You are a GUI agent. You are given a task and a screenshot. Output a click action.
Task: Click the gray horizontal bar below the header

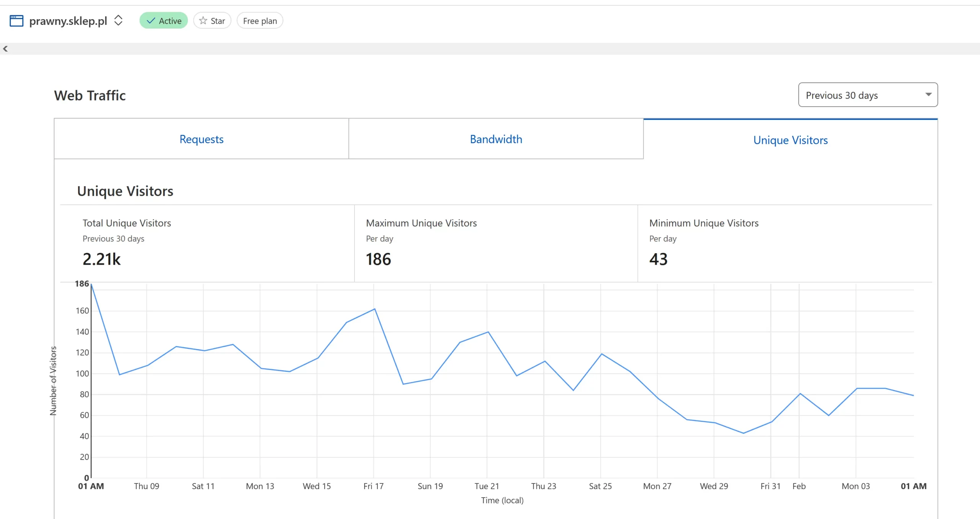pos(490,49)
